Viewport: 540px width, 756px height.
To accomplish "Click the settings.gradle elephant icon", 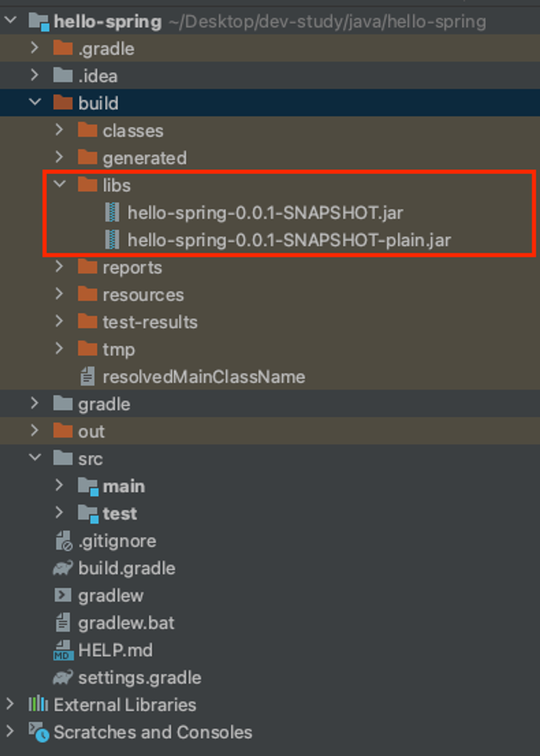I will point(63,677).
